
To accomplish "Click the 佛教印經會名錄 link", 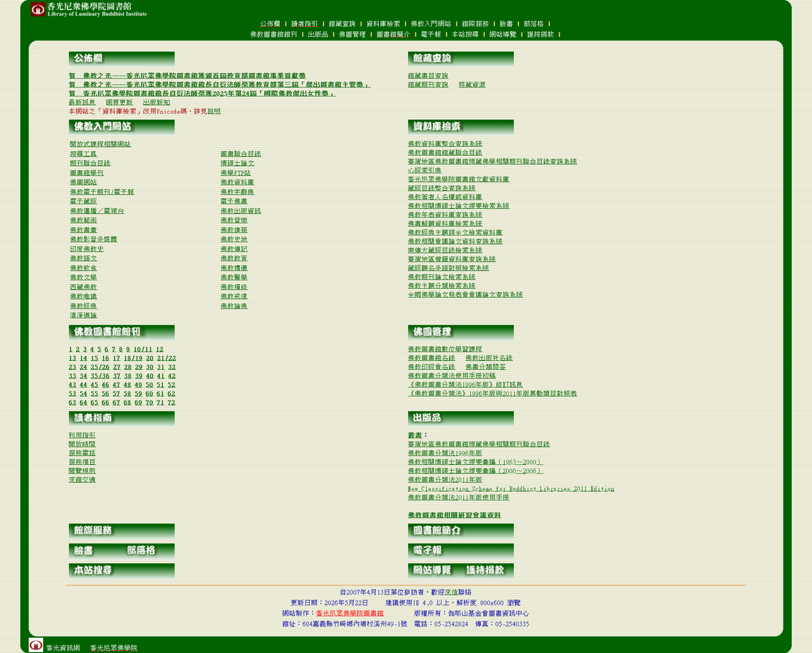I will [x=431, y=367].
